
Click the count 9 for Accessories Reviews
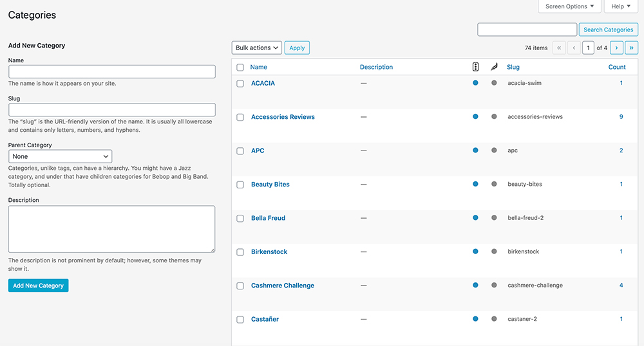[x=621, y=116]
